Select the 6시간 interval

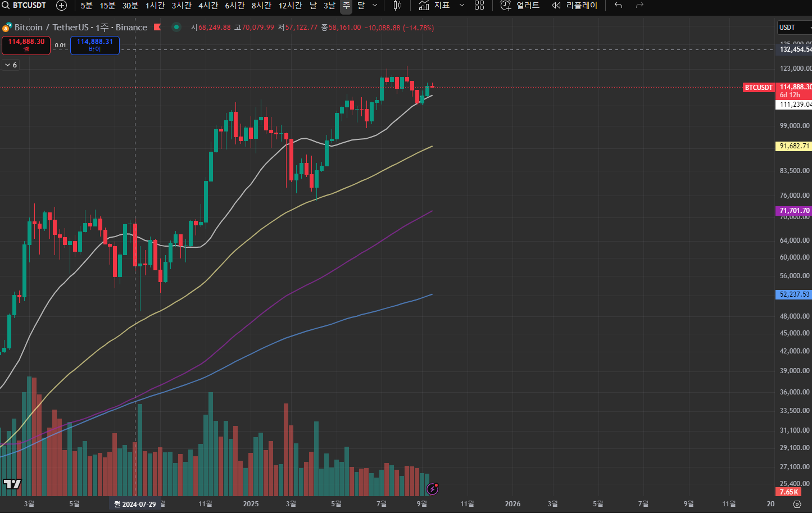click(x=235, y=6)
